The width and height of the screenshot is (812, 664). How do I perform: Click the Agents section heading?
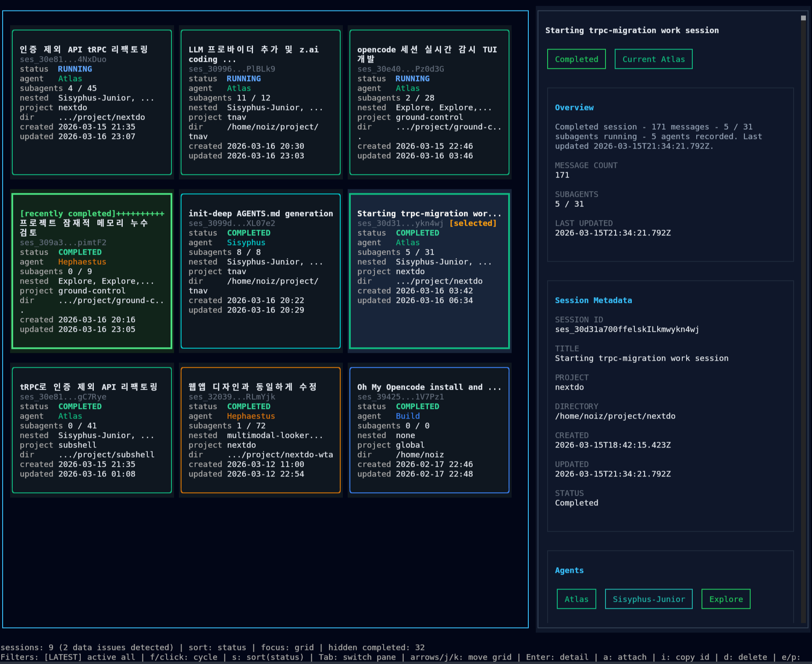tap(570, 570)
